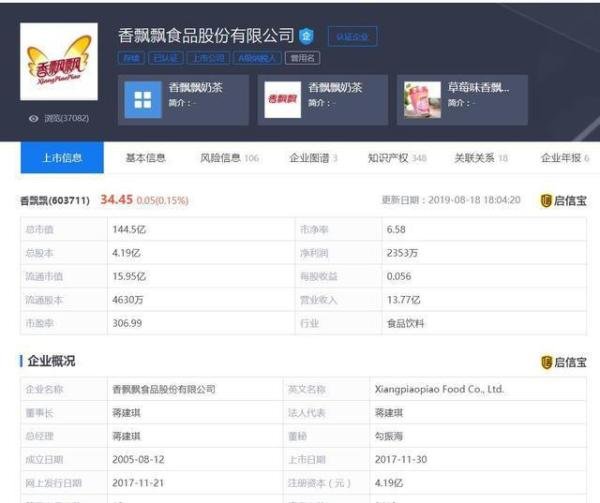Select the 行业 value 食品饮料

coord(405,324)
